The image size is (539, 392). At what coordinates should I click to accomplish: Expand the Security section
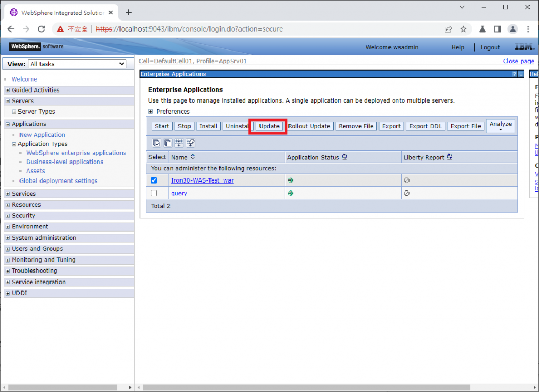tap(8, 216)
